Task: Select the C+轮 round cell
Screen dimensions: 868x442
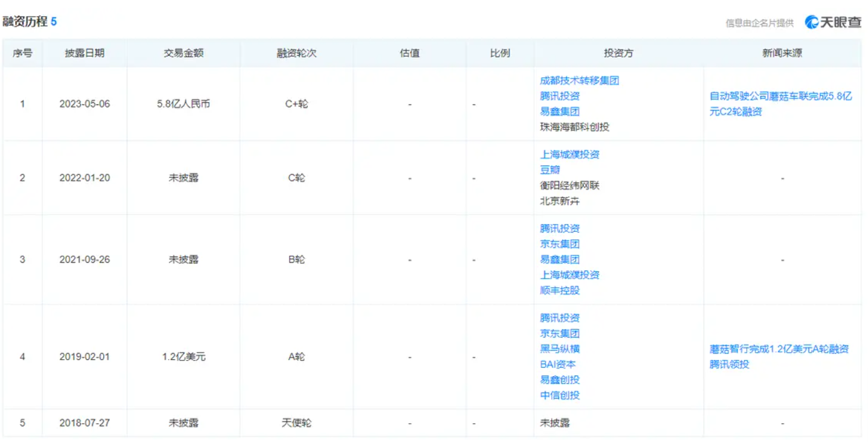Action: click(x=297, y=104)
